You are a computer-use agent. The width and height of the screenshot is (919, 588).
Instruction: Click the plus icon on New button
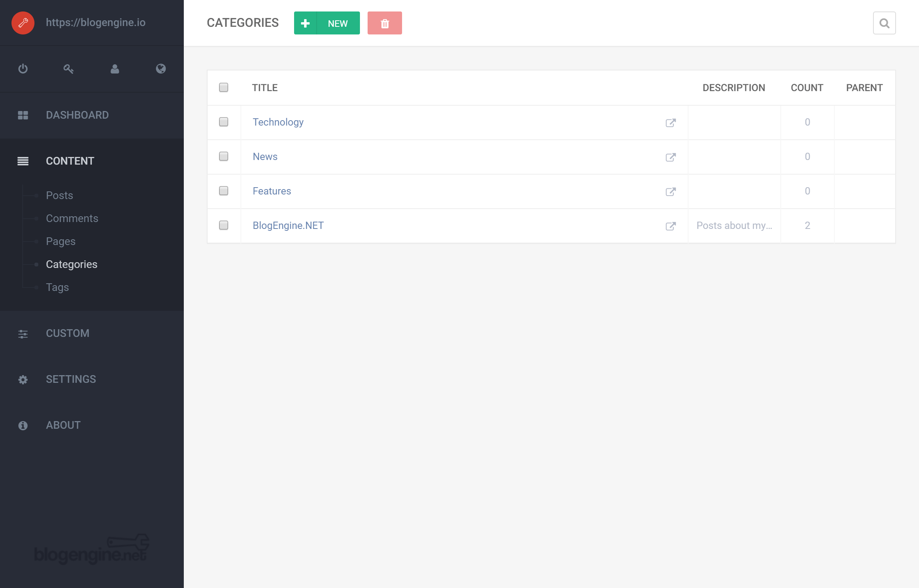click(x=305, y=23)
